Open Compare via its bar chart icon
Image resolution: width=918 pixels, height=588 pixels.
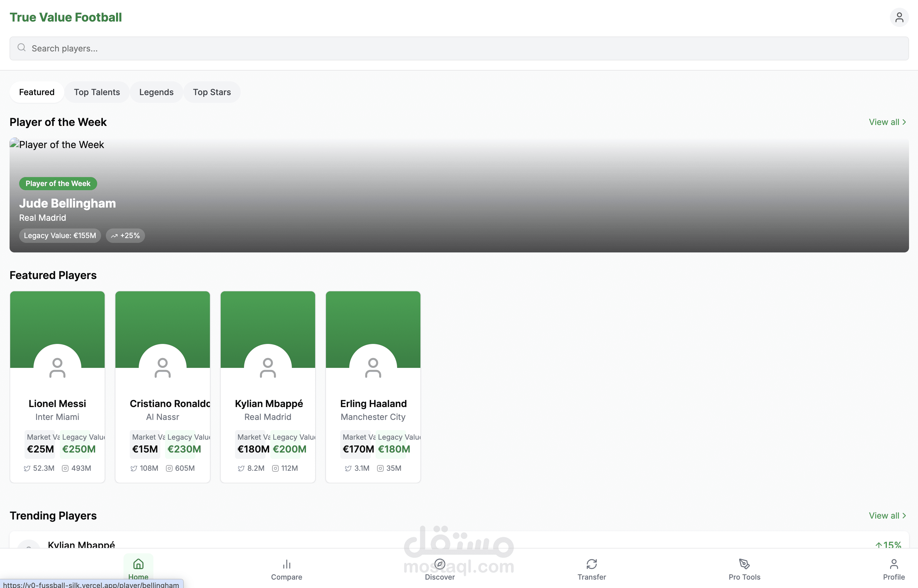pyautogui.click(x=287, y=564)
